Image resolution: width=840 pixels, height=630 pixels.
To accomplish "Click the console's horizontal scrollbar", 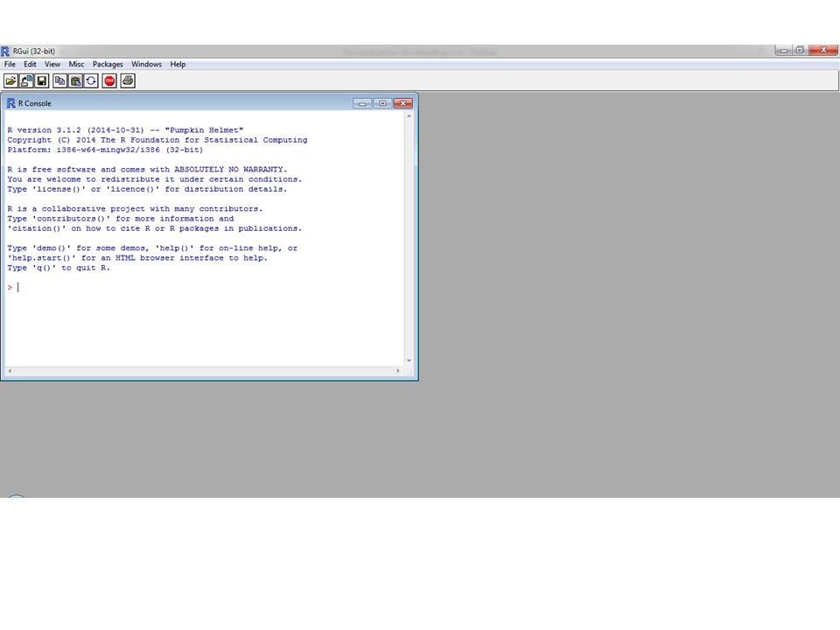I will click(x=201, y=371).
